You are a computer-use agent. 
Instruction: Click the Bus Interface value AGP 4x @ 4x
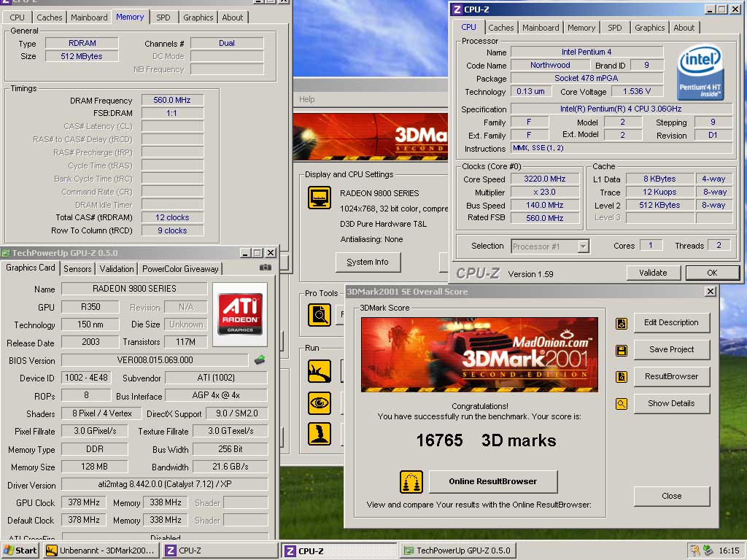216,395
